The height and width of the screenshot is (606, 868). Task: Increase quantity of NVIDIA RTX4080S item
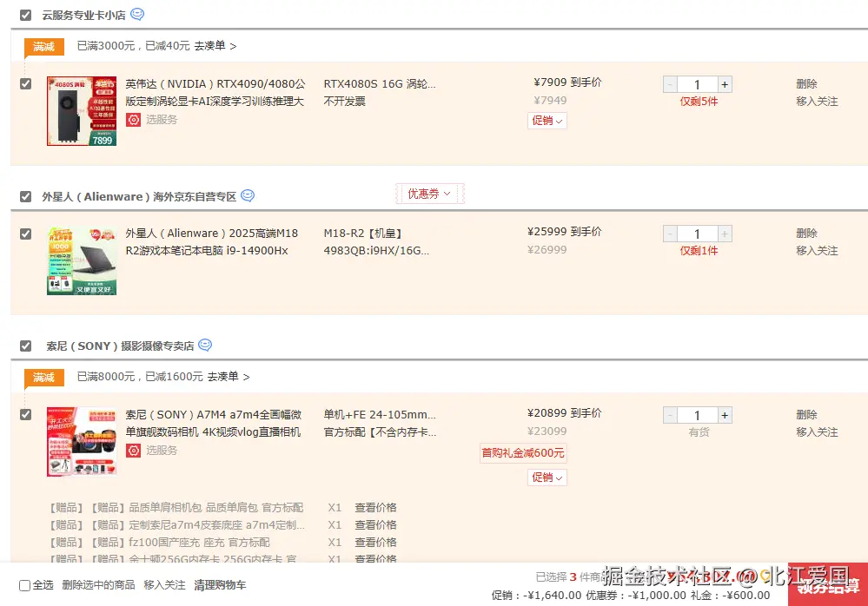725,84
